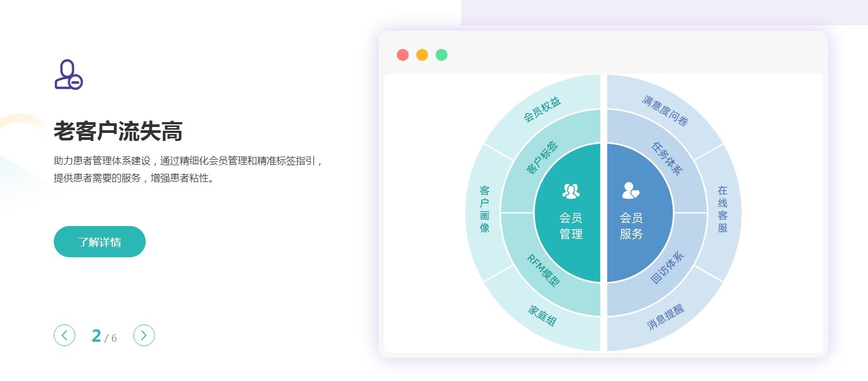868x381 pixels.
Task: Click the green dot in mock window
Action: pyautogui.click(x=442, y=55)
